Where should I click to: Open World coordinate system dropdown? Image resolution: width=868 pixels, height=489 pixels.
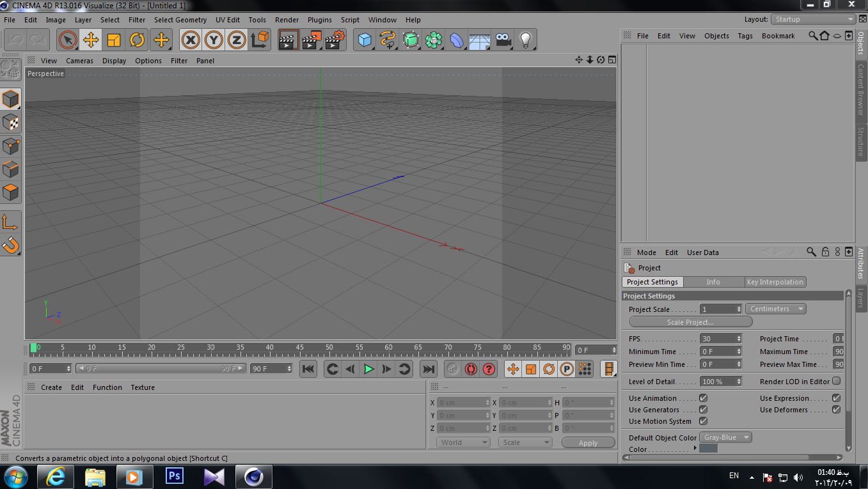point(464,442)
